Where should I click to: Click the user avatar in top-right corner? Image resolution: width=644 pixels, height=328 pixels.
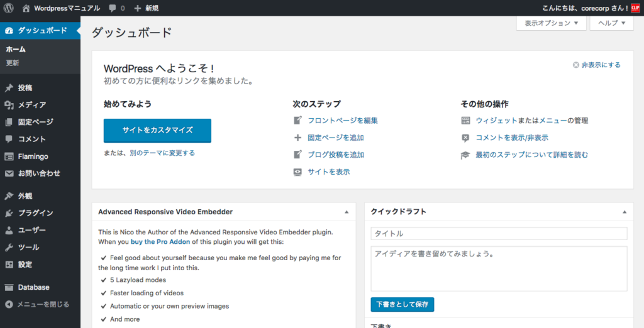(635, 8)
